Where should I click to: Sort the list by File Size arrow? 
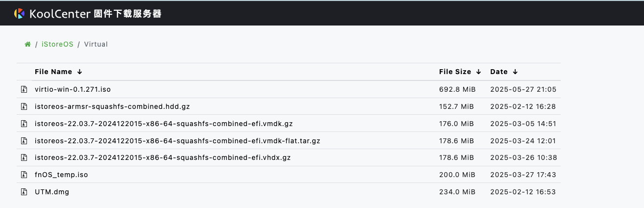point(478,72)
